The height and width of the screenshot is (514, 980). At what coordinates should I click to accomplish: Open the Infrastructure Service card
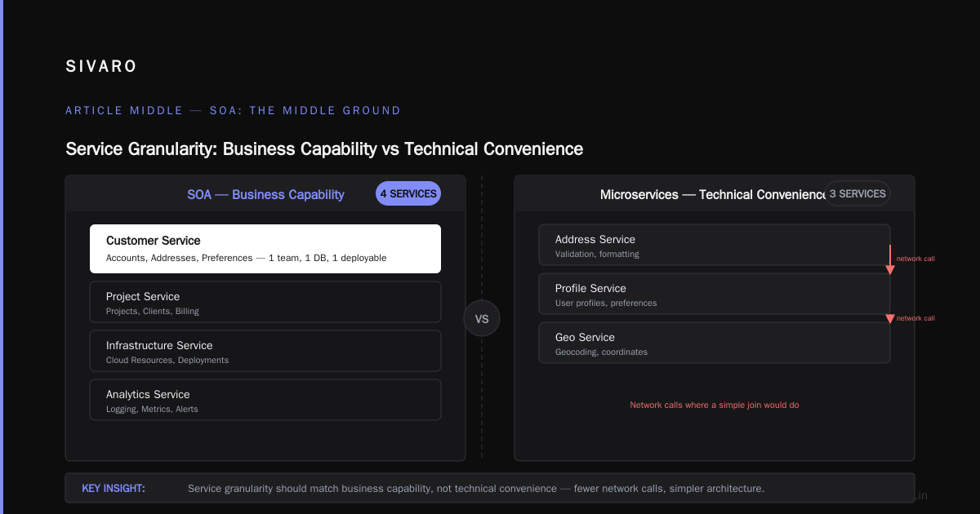(x=265, y=351)
